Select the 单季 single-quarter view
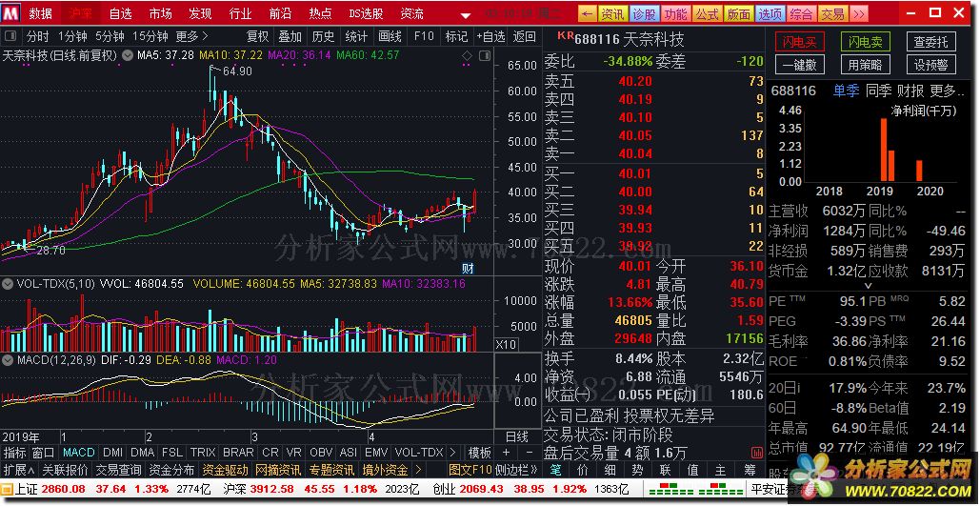 (847, 91)
